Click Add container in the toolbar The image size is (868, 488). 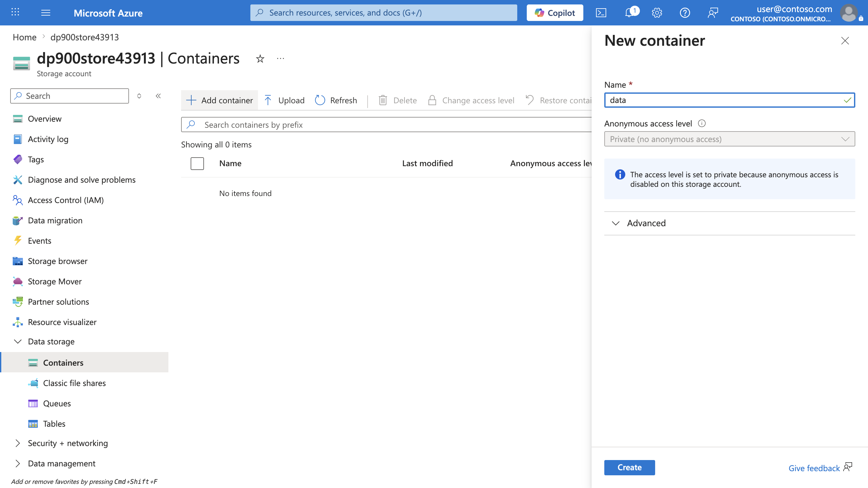(219, 100)
